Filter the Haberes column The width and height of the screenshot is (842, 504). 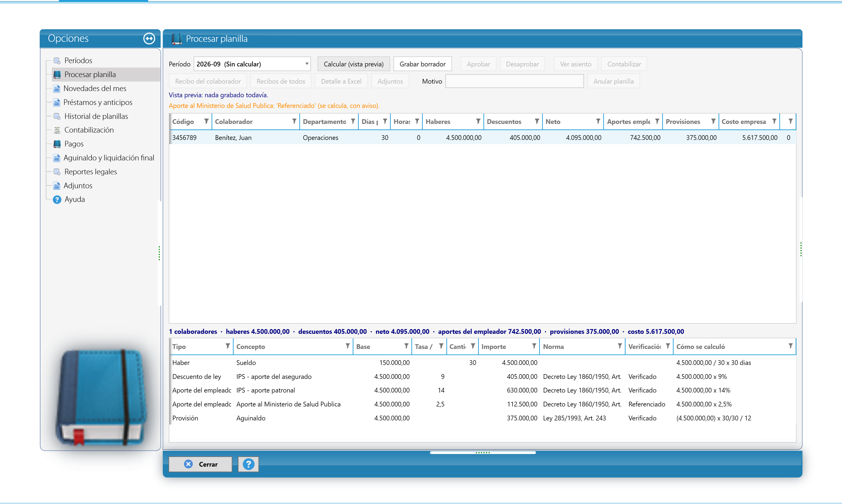pos(478,121)
